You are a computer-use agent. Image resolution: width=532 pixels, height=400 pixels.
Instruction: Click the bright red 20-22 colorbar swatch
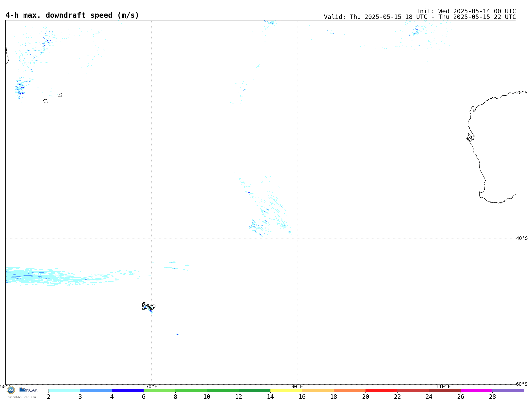point(381,391)
